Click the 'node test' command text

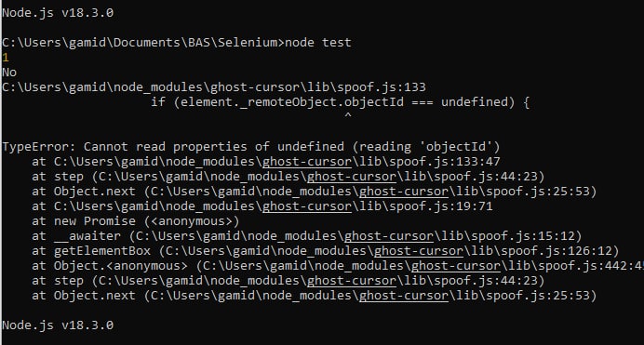coord(318,42)
